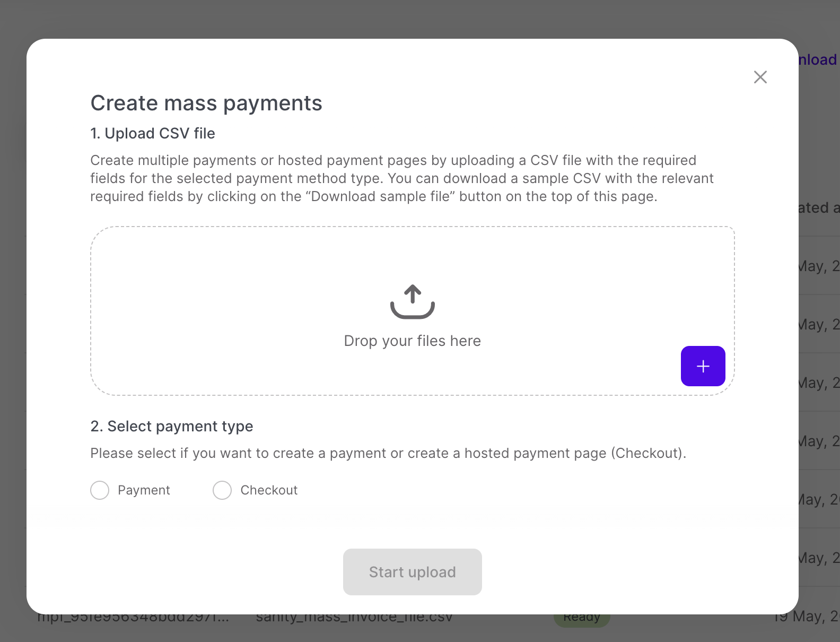
Task: Click the CSV upload instructions paragraph
Action: pyautogui.click(x=401, y=178)
